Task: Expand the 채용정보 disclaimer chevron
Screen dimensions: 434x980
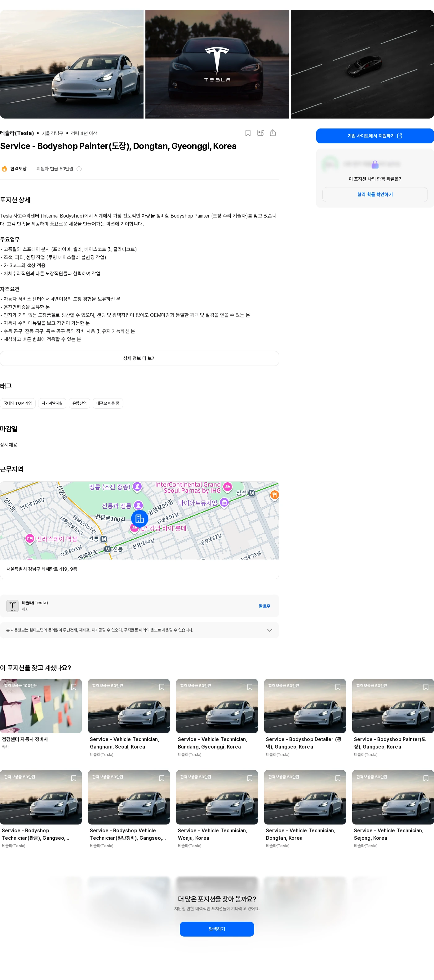Action: [x=270, y=630]
